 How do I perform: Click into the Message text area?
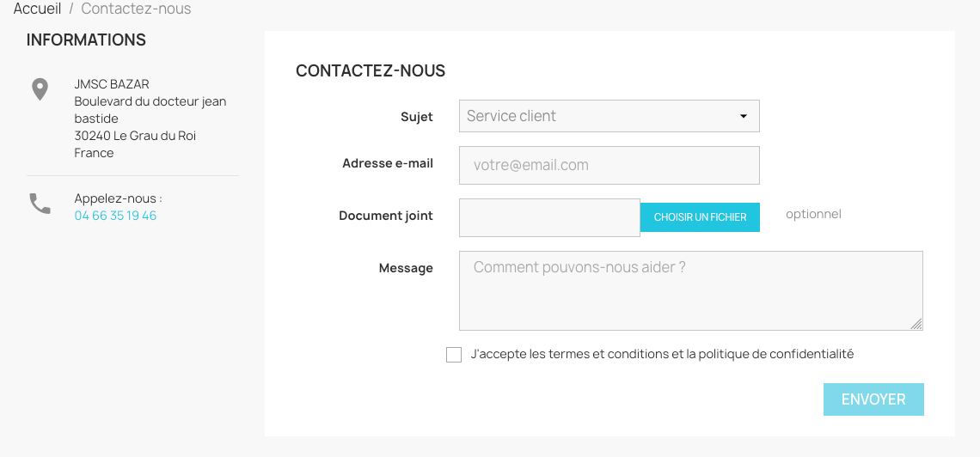690,290
